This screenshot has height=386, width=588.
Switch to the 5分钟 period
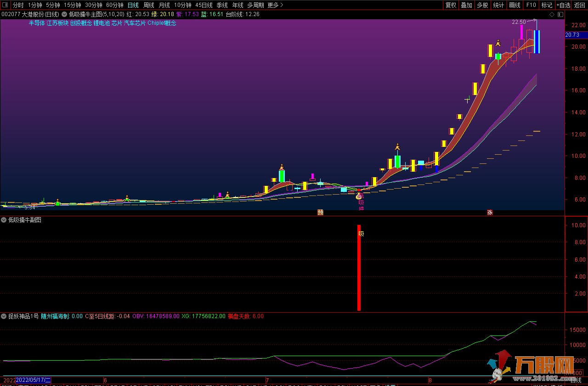point(53,5)
